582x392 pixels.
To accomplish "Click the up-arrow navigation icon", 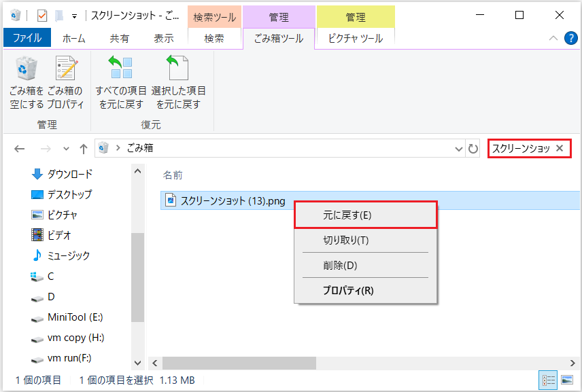I will coord(83,148).
